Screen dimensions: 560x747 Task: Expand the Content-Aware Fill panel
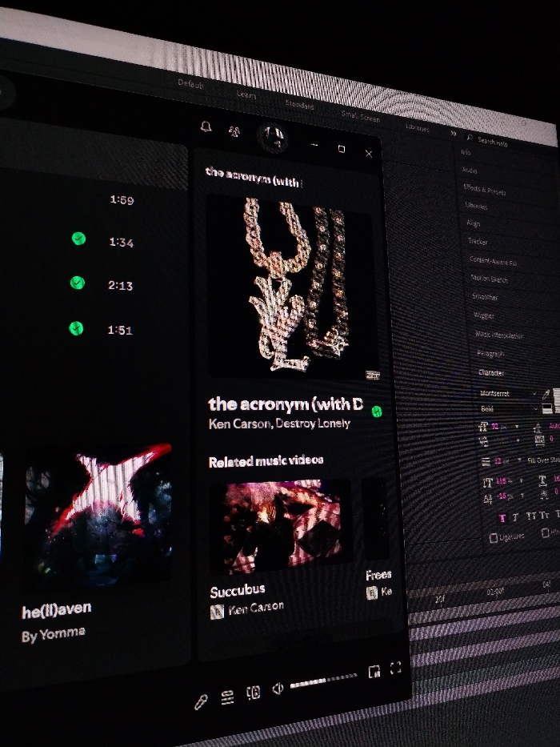[494, 260]
